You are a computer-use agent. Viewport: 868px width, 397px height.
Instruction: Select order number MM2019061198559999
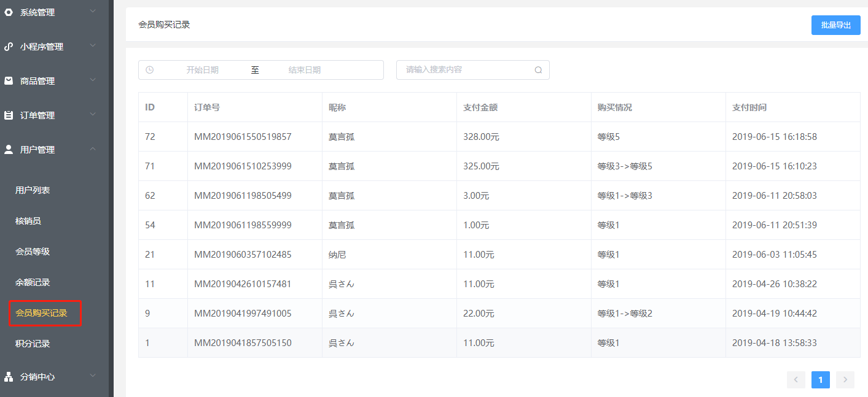tap(243, 225)
